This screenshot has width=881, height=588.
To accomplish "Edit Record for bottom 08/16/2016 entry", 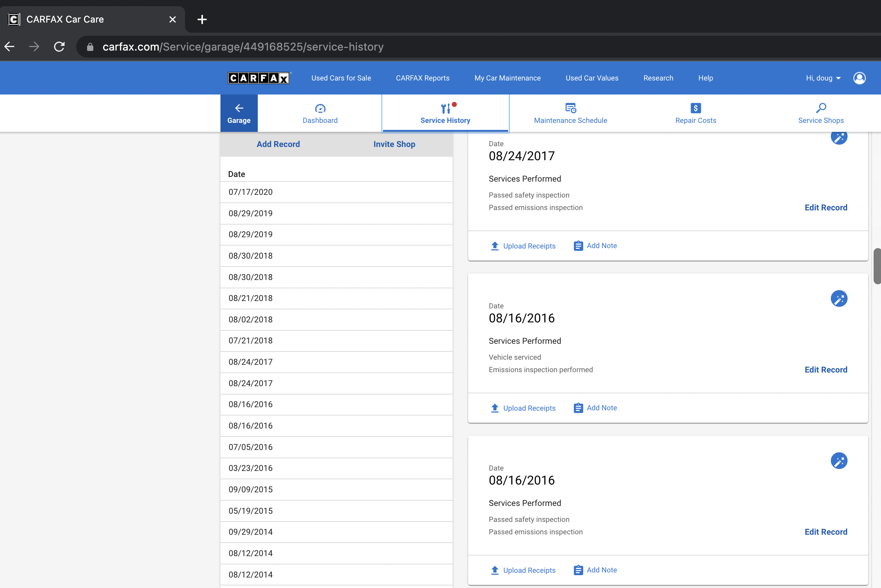I will pos(826,532).
